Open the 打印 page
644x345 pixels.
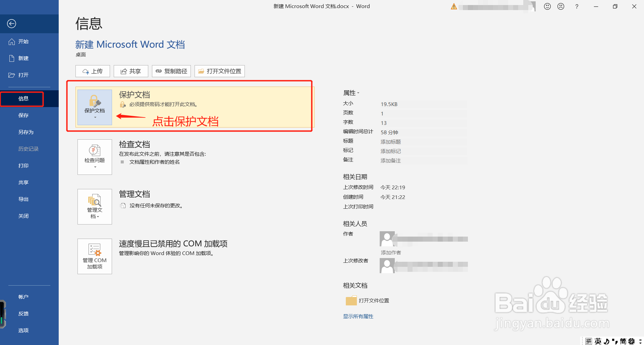coord(29,166)
